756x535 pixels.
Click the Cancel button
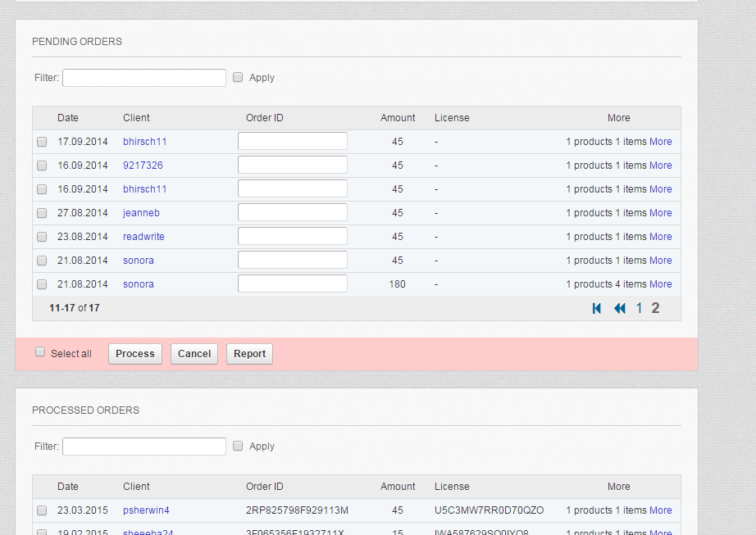point(194,354)
